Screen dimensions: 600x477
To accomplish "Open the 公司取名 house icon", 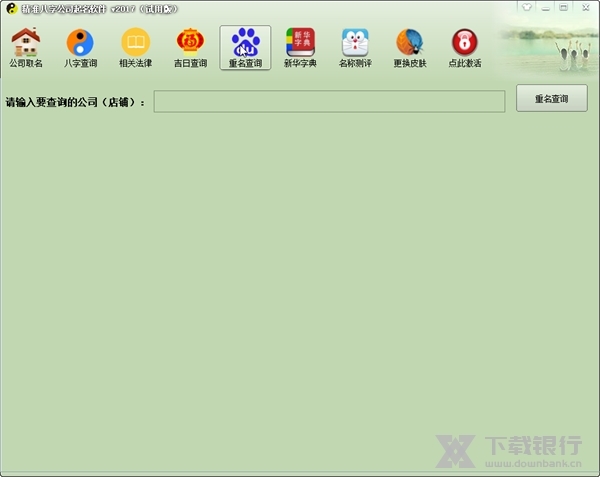I will [x=26, y=47].
